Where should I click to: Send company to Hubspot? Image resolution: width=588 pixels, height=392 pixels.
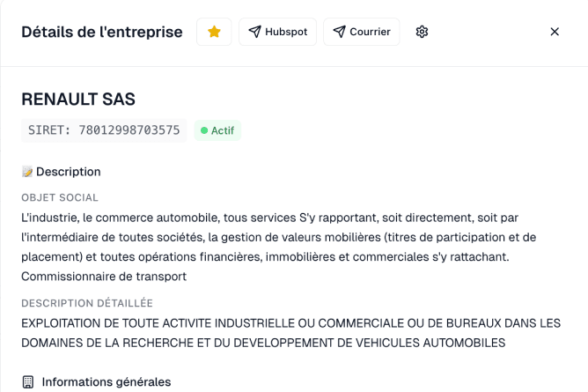pos(277,32)
